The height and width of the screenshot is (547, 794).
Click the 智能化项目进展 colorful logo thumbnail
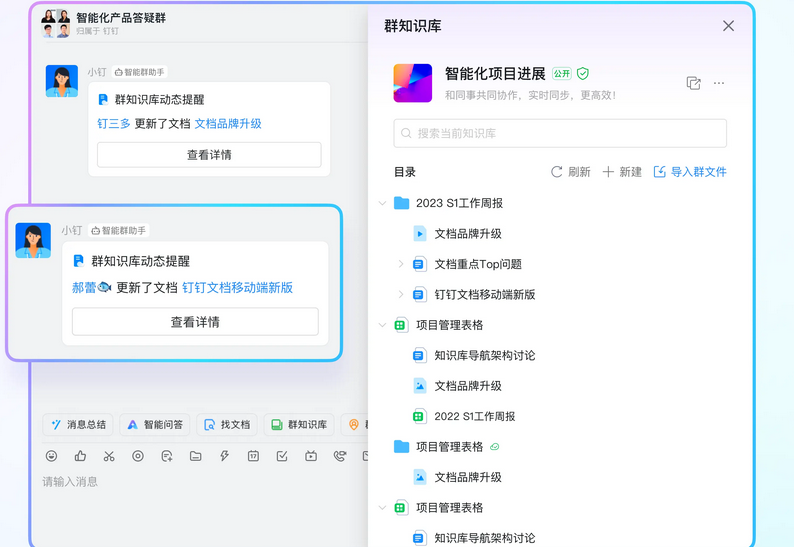pos(413,83)
